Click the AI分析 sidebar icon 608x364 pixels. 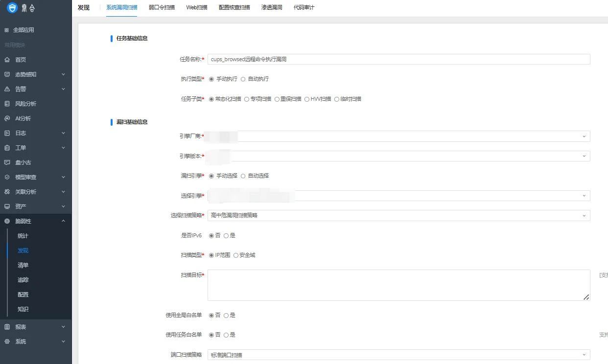point(7,118)
